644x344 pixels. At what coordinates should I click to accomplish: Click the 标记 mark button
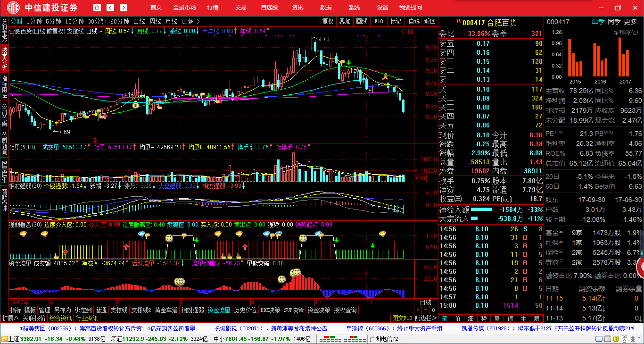point(396,21)
